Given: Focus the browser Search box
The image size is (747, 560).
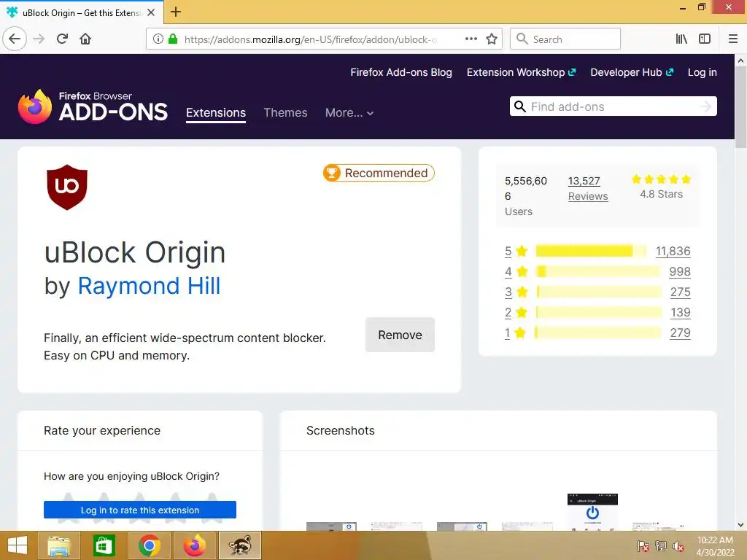Looking at the screenshot, I should [565, 39].
